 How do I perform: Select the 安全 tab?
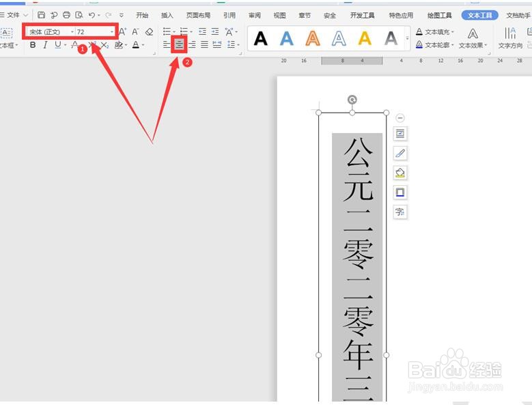coord(330,15)
